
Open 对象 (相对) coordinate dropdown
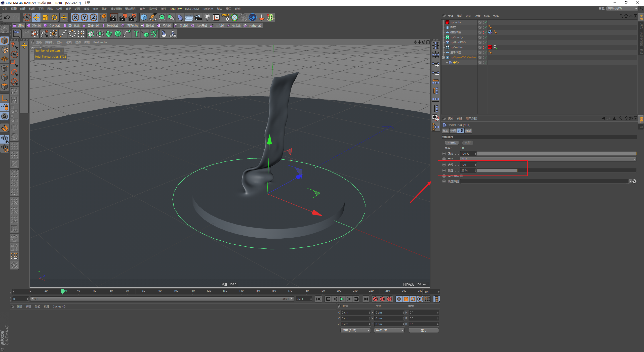[356, 330]
